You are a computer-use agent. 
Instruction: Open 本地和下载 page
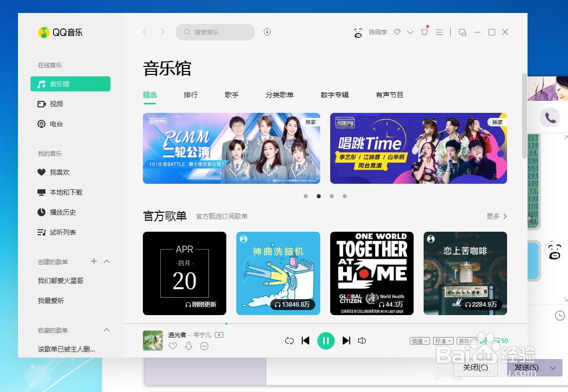[x=60, y=192]
